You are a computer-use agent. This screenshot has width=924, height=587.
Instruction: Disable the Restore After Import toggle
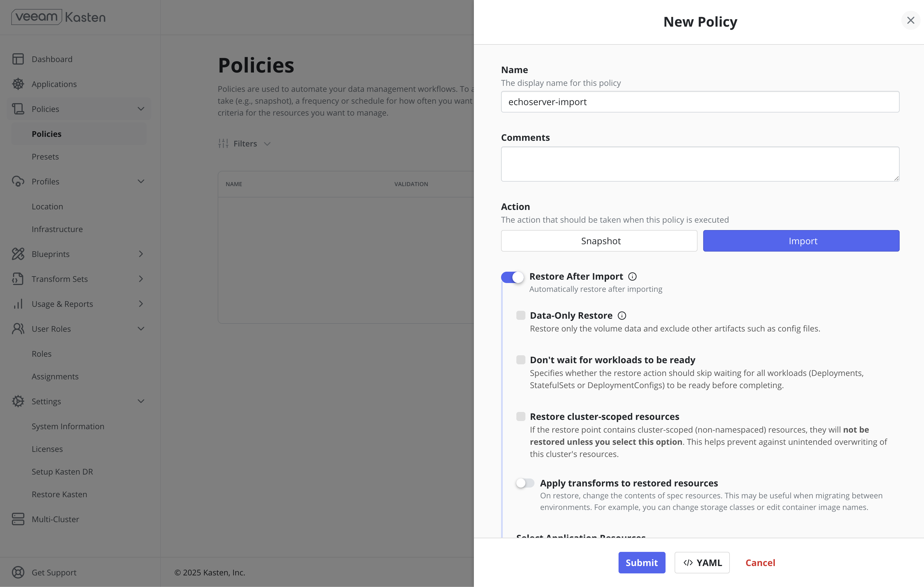(512, 277)
